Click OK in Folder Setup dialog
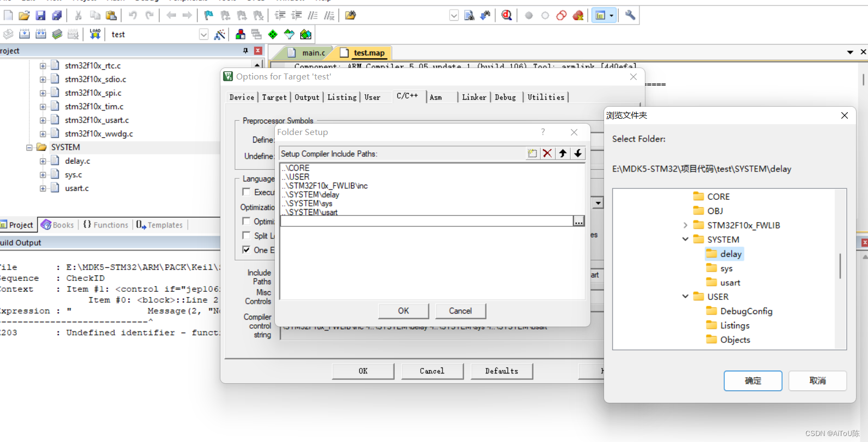Screen dimensions: 868x442 [403, 311]
